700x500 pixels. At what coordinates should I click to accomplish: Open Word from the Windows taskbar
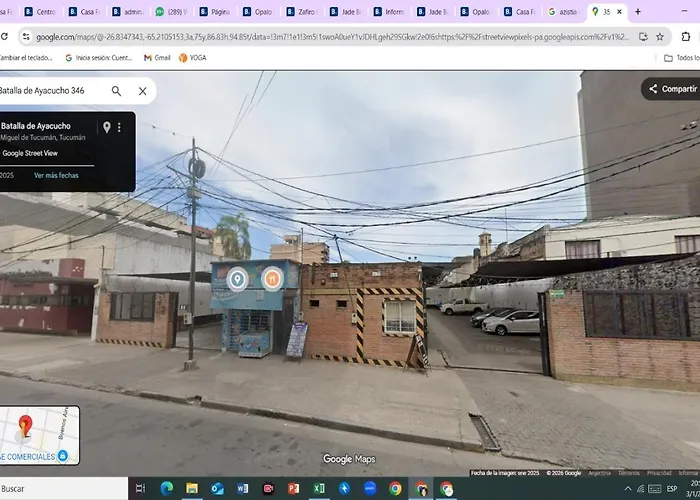tap(243, 489)
